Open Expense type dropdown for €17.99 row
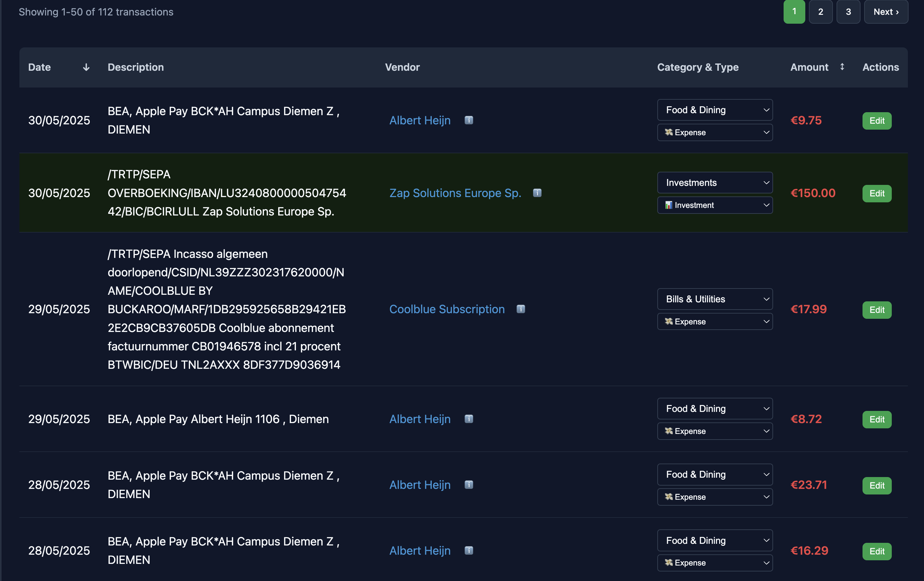The width and height of the screenshot is (924, 581). point(715,321)
